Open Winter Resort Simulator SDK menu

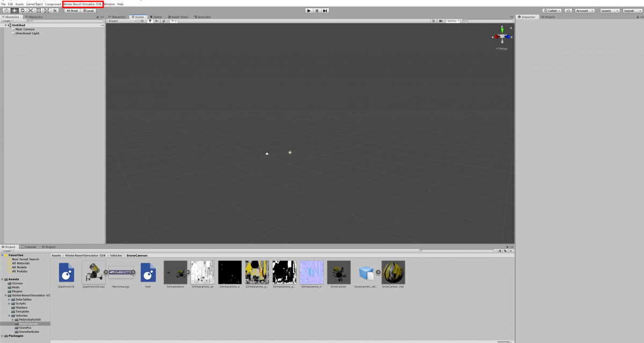click(83, 4)
